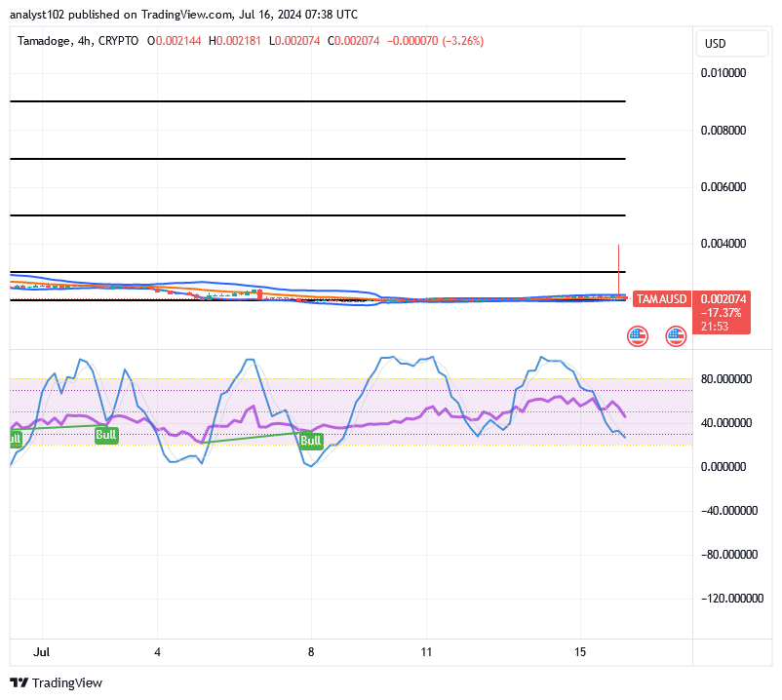Select the Bull divergence label before Jul 4

(106, 435)
